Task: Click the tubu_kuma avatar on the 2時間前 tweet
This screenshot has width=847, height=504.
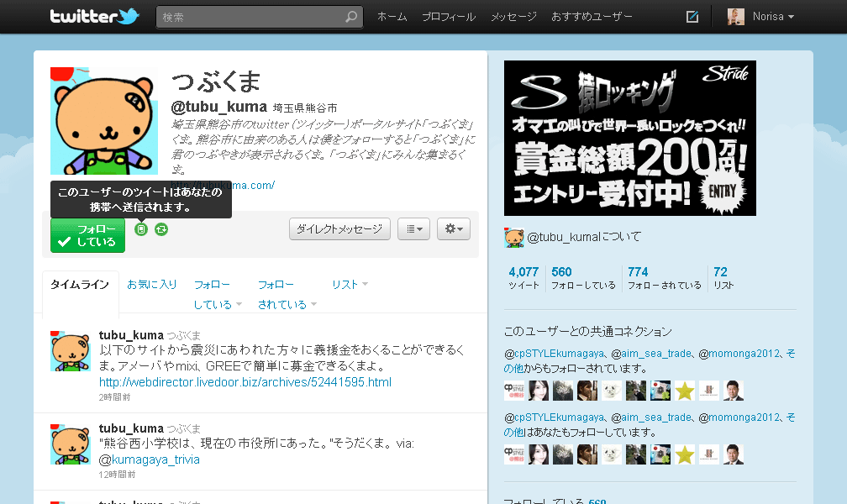Action: (71, 351)
